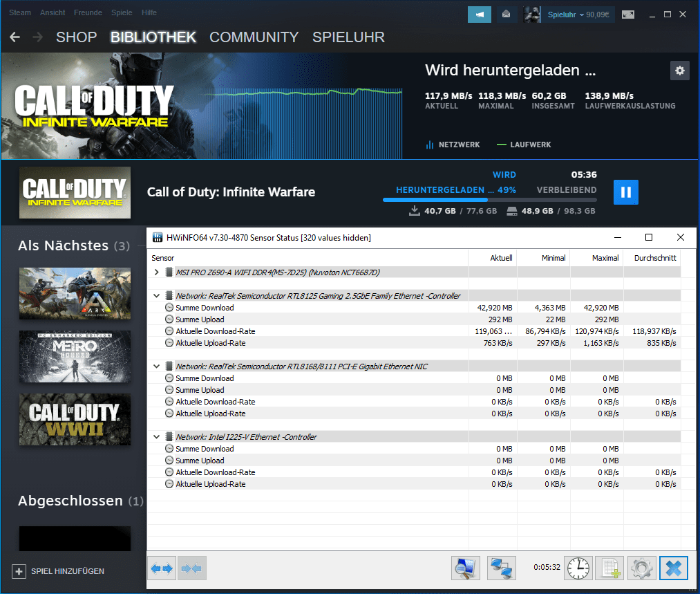Toggle the LAUFWERK graph legend

[x=524, y=145]
